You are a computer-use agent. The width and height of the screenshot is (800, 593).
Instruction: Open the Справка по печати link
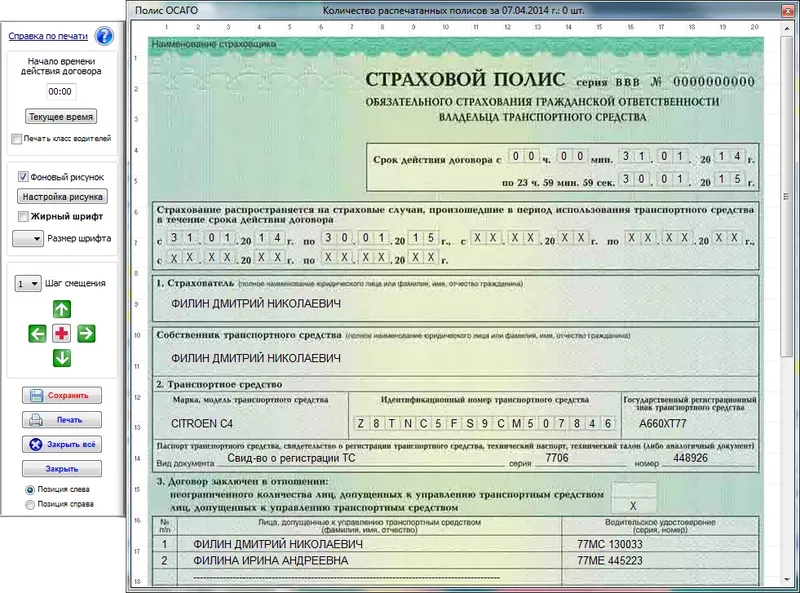click(47, 35)
